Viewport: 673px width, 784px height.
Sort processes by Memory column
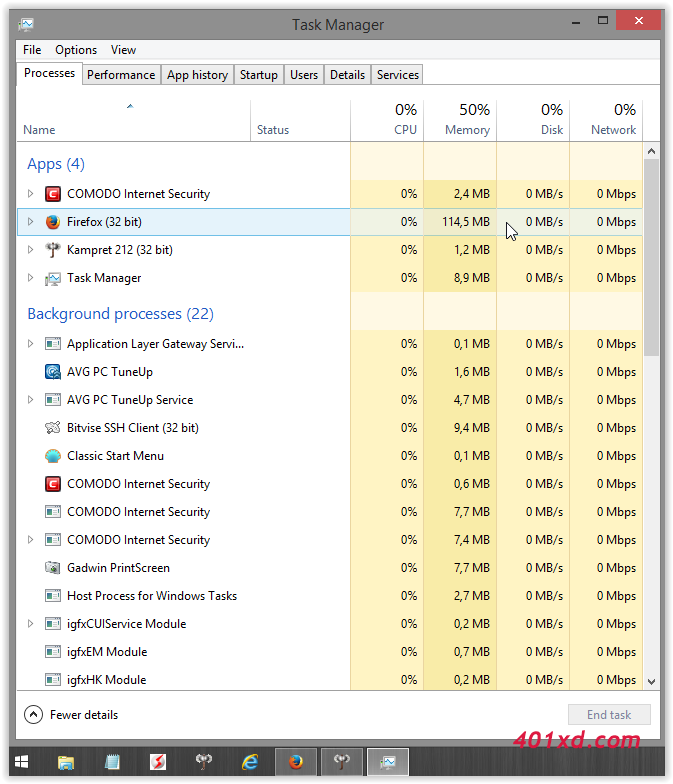point(460,121)
